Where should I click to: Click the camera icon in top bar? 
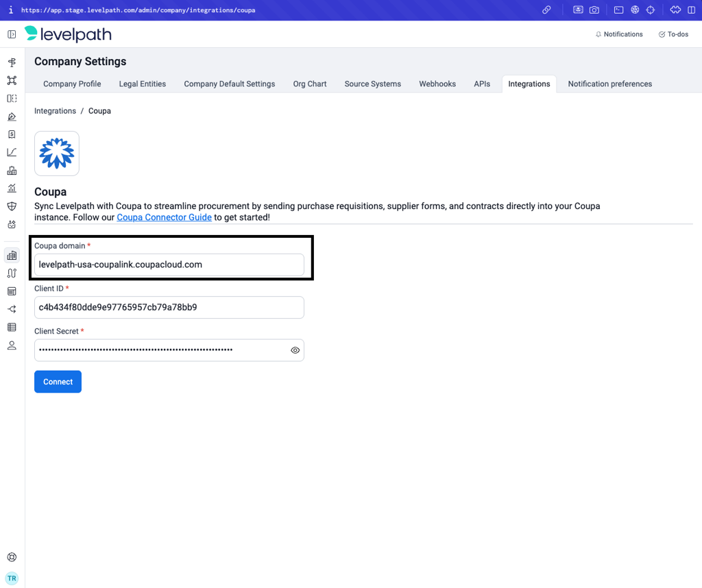594,10
